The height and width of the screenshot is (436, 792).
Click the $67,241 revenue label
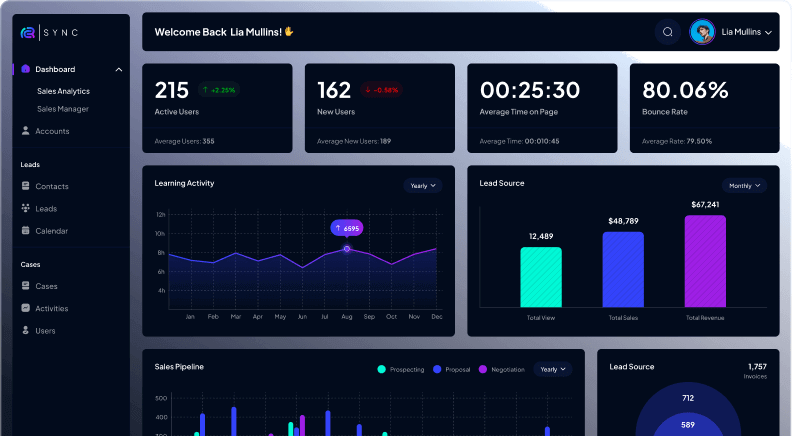click(705, 205)
